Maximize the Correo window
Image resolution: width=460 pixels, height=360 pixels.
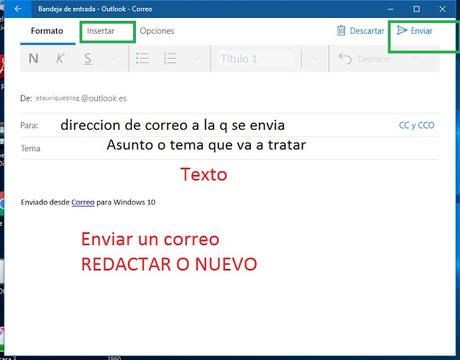417,9
